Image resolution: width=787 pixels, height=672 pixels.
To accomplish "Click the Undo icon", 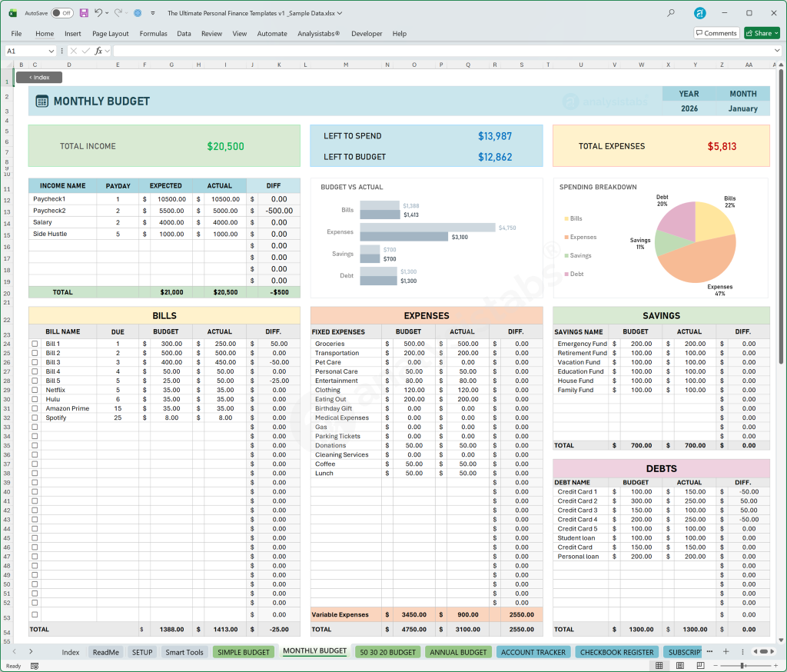I will pos(98,13).
